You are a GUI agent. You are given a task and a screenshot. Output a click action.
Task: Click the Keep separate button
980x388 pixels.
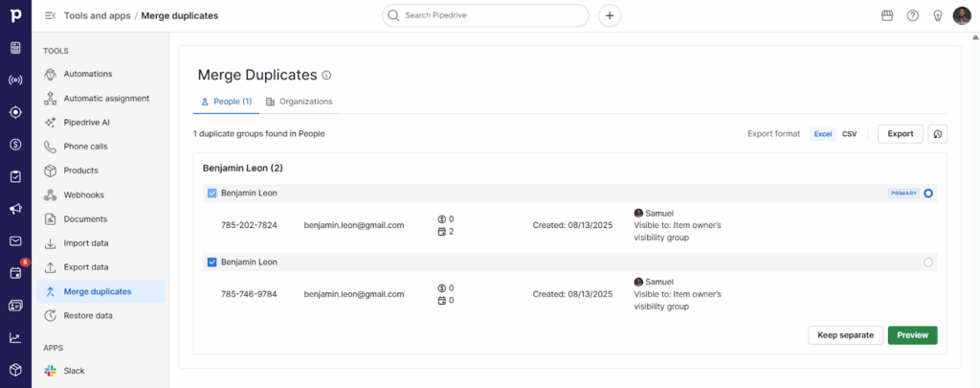[x=845, y=335]
